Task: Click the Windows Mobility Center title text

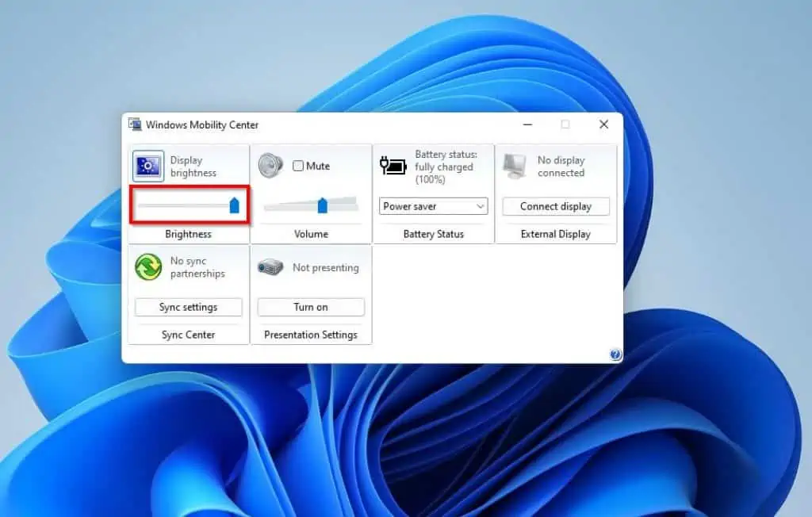Action: click(x=203, y=124)
